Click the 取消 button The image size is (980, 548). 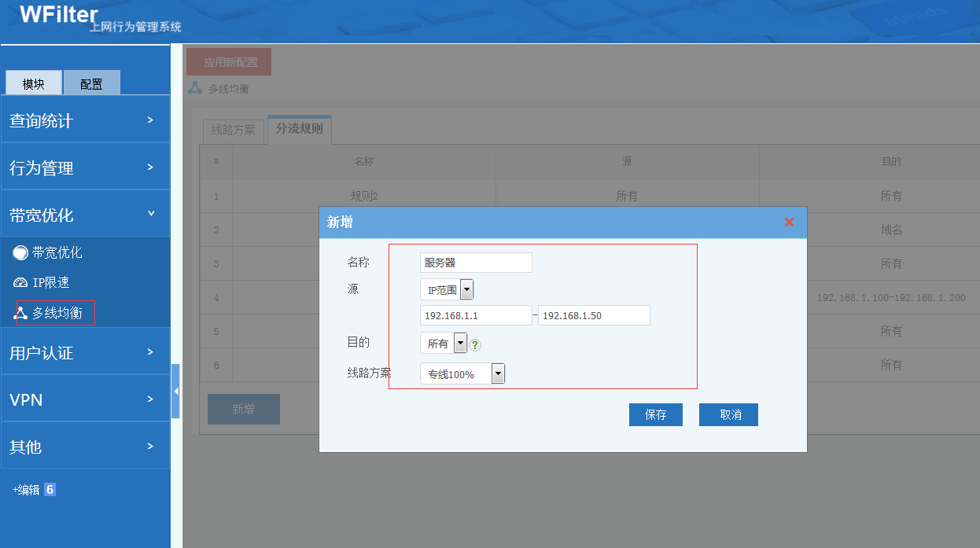(728, 414)
